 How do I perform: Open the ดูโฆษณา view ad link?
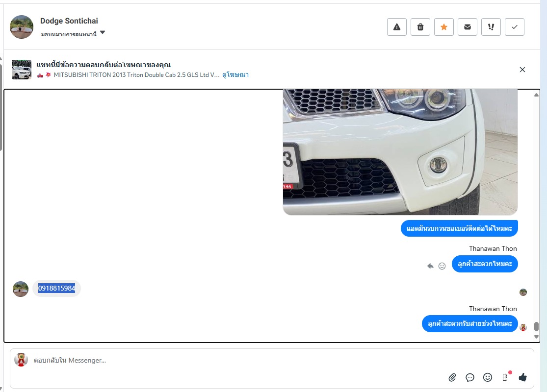pos(235,74)
